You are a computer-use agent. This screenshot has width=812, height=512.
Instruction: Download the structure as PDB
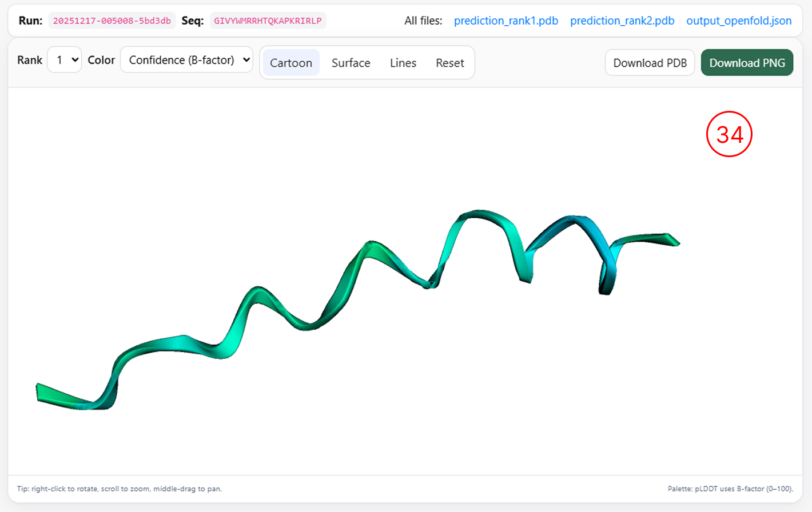pyautogui.click(x=650, y=63)
